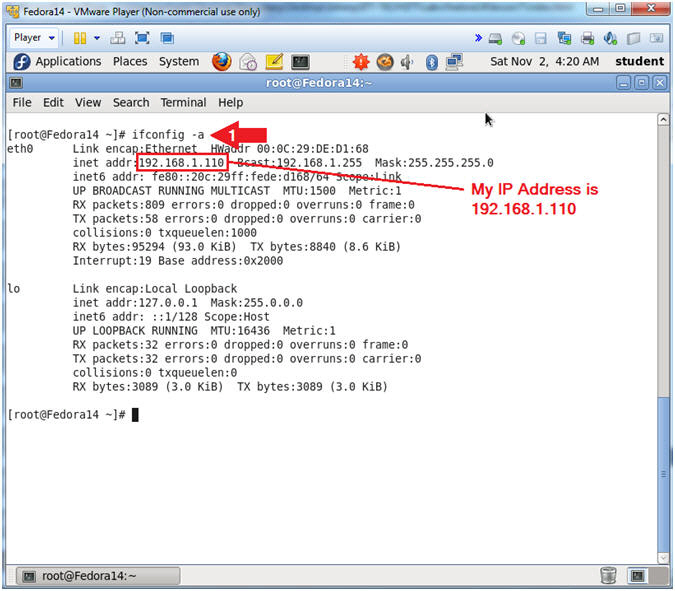Open the Places menu in GNOME panel
The width and height of the screenshot is (675, 591).
pyautogui.click(x=130, y=62)
